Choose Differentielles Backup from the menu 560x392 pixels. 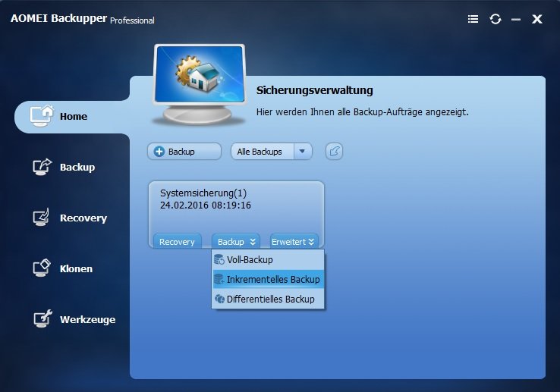point(268,299)
